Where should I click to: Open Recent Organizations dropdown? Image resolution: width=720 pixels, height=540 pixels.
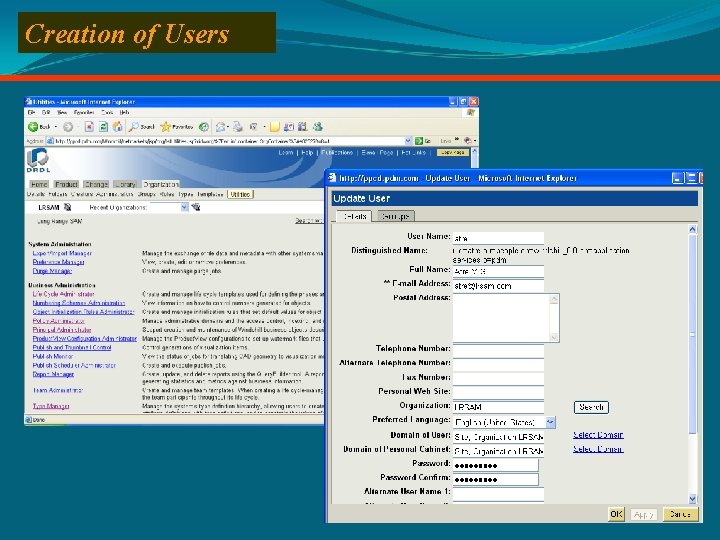point(184,207)
